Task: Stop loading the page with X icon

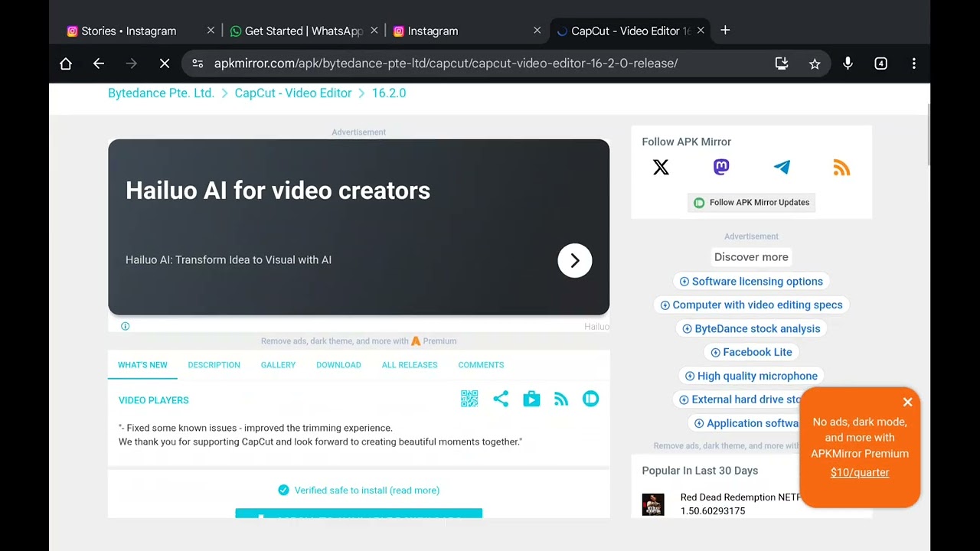Action: [165, 64]
